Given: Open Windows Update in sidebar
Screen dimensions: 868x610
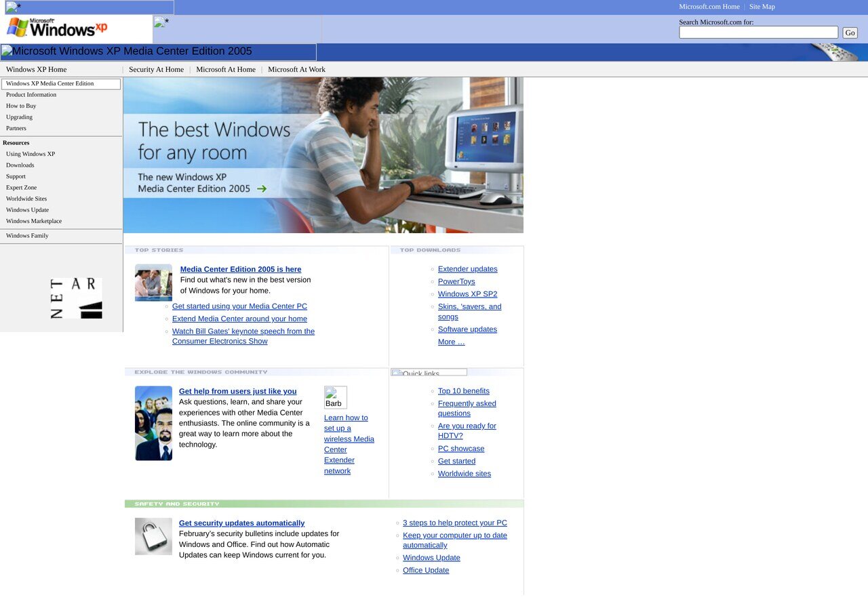Looking at the screenshot, I should pos(27,210).
